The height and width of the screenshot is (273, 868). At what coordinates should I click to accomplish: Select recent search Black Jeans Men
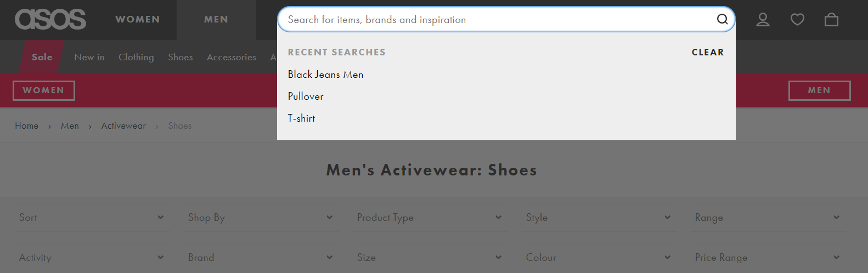[x=325, y=75]
